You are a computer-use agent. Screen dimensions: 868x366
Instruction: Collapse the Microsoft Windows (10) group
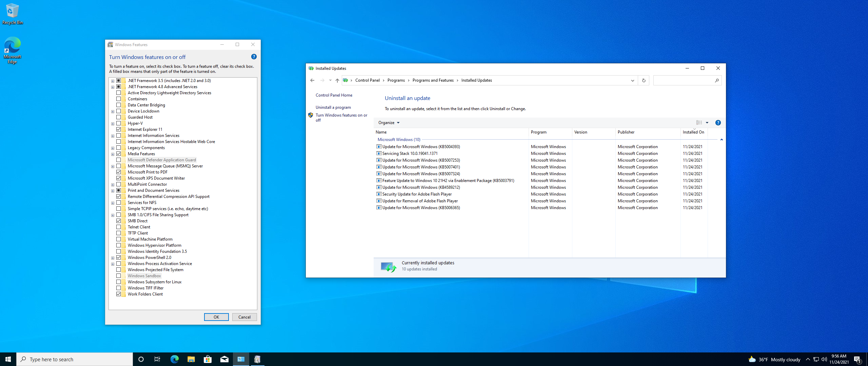tap(722, 140)
